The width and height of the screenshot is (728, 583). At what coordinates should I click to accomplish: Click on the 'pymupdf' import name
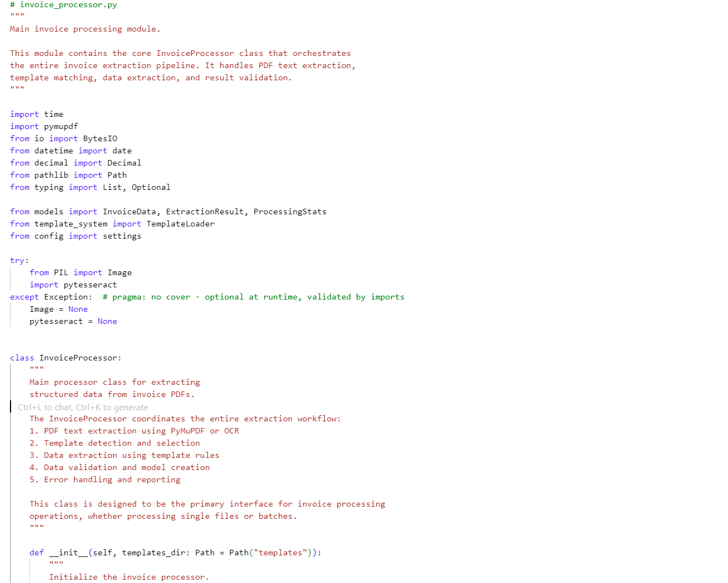click(x=61, y=127)
